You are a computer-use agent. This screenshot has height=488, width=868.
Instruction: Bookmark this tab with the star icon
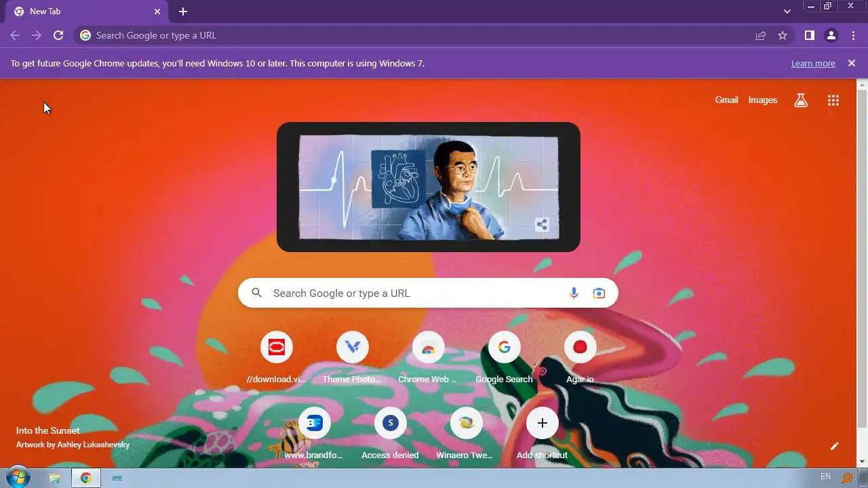(783, 35)
